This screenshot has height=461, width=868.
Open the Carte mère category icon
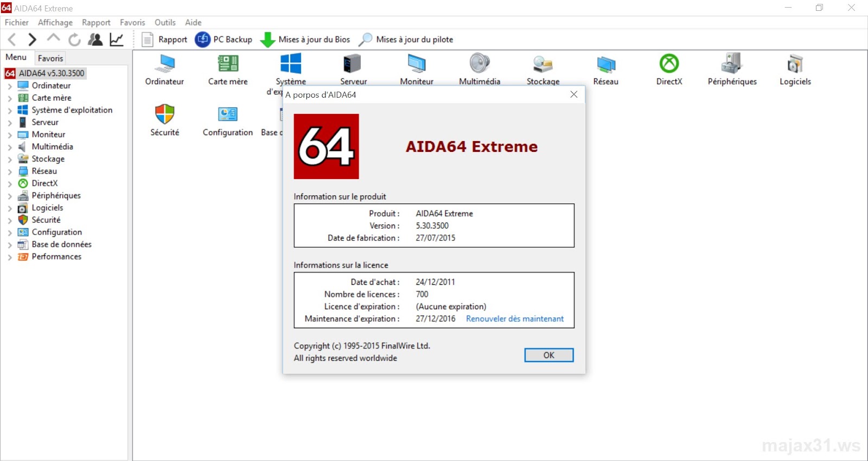[228, 69]
